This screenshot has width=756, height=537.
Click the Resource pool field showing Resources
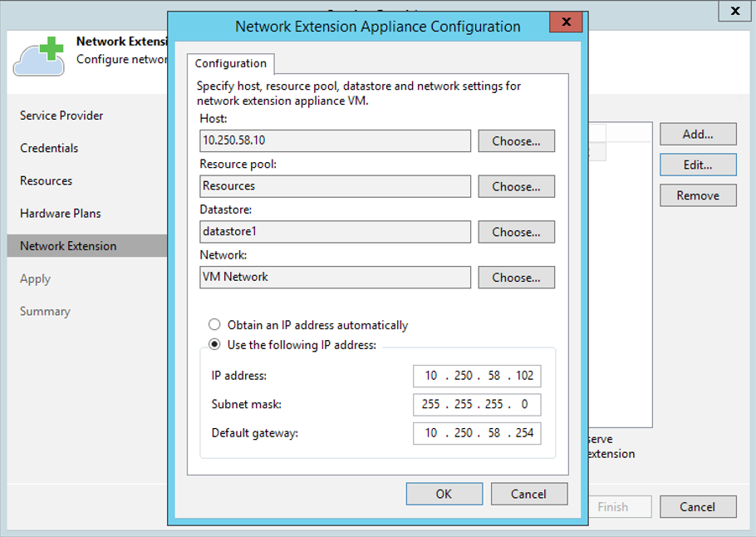pyautogui.click(x=335, y=185)
